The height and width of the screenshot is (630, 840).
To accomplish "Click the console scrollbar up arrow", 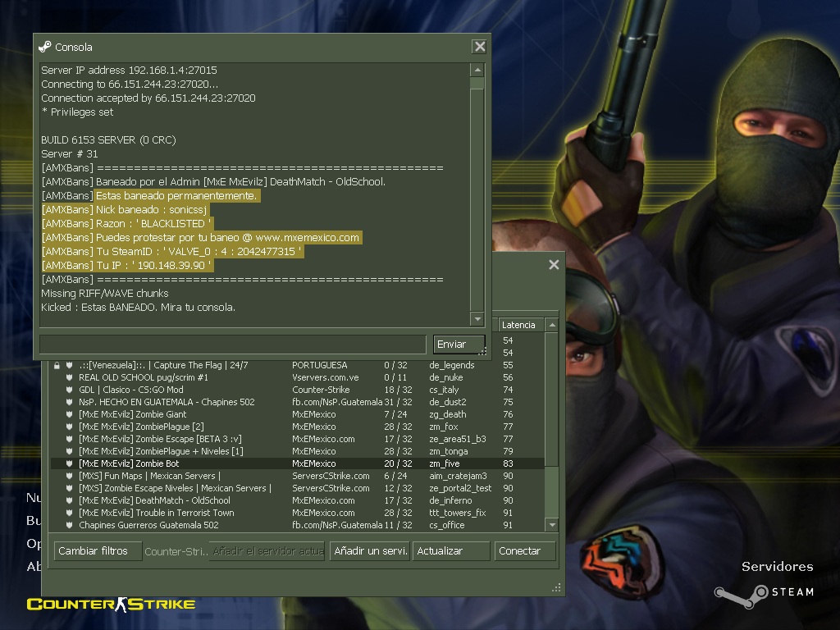I will click(477, 71).
